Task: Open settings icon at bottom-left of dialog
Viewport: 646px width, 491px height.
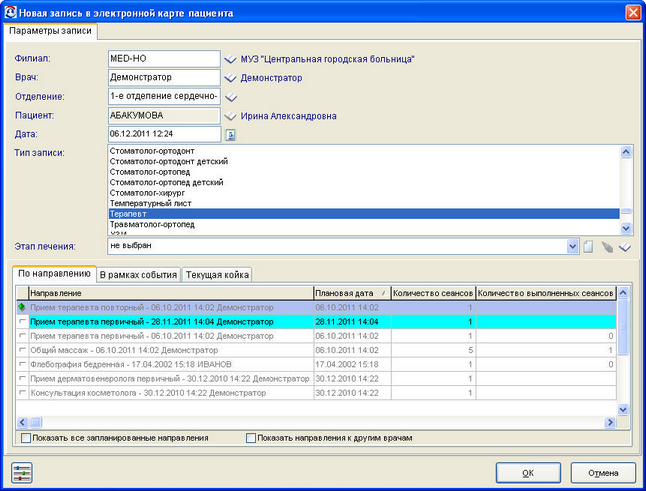Action: point(22,473)
